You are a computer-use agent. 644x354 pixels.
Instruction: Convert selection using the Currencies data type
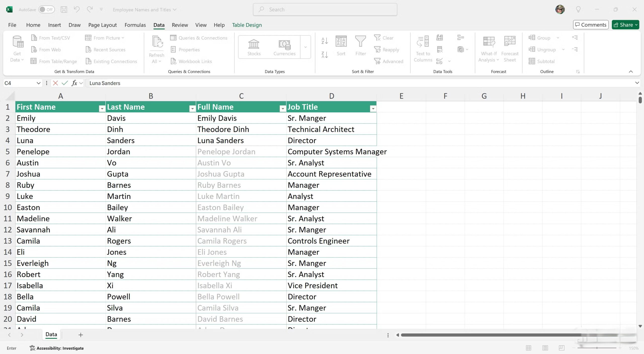pyautogui.click(x=284, y=47)
